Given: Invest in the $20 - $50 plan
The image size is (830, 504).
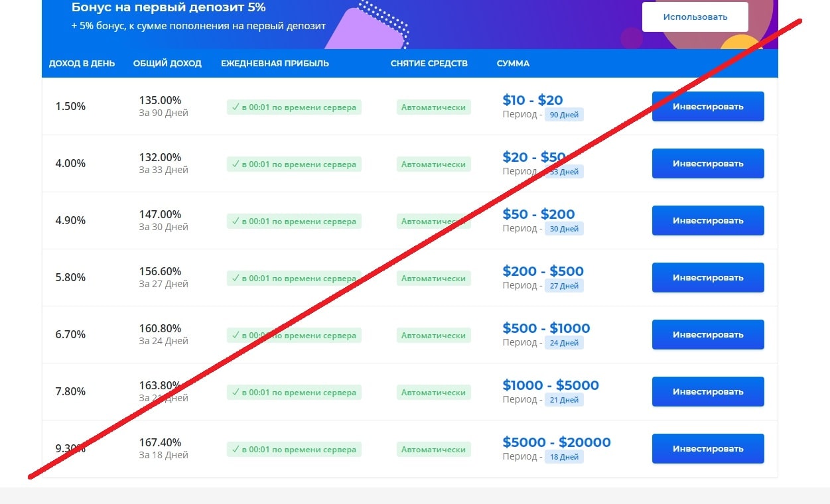Looking at the screenshot, I should [x=708, y=164].
